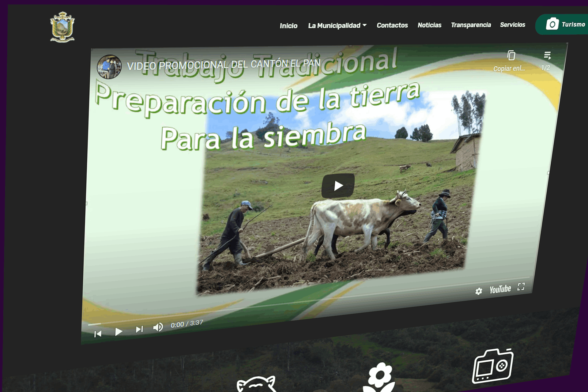Select the Servicios menu item

512,24
